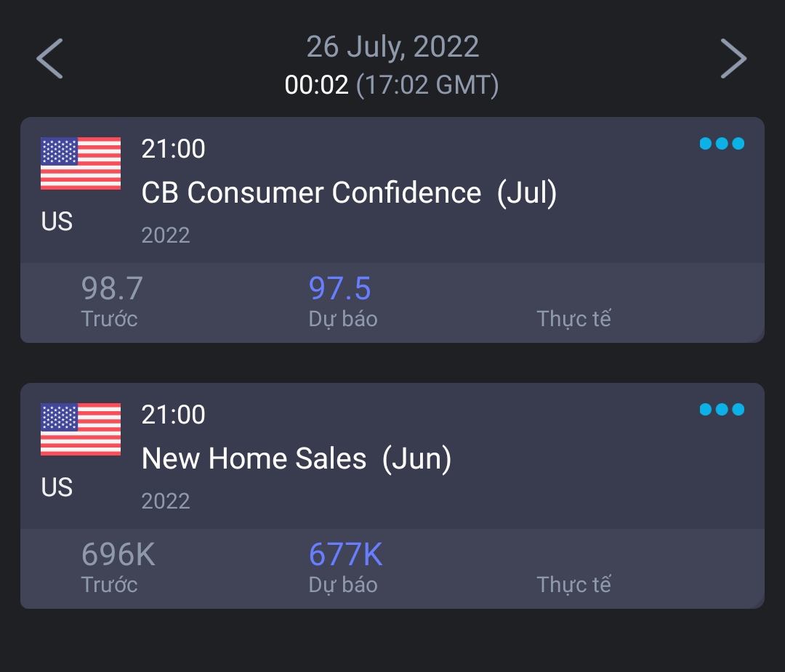Tap US flag on New Home Sales card
Viewport: 785px width, 672px height.
(81, 429)
